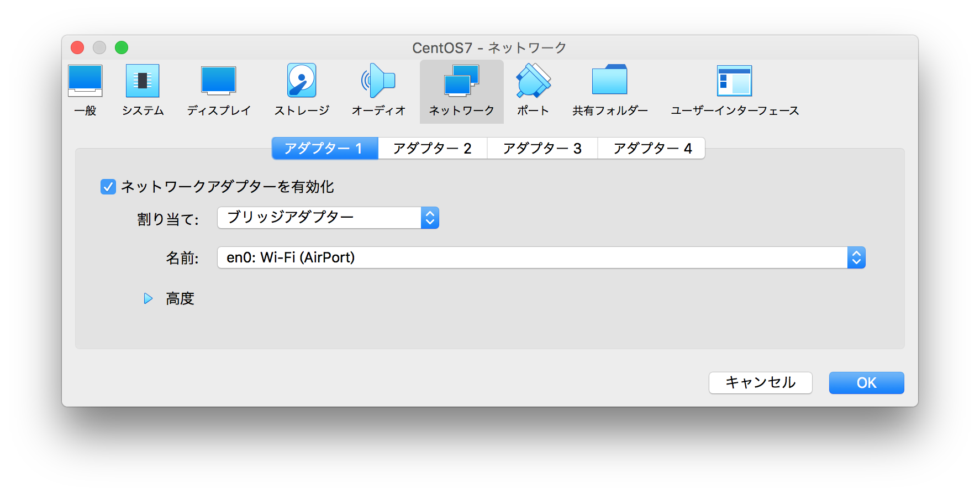Switch to the アダプター 4 tab

[x=652, y=148]
